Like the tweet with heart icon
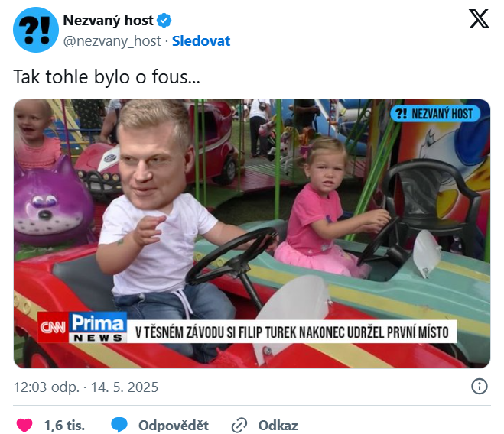504x434 pixels. 24,426
